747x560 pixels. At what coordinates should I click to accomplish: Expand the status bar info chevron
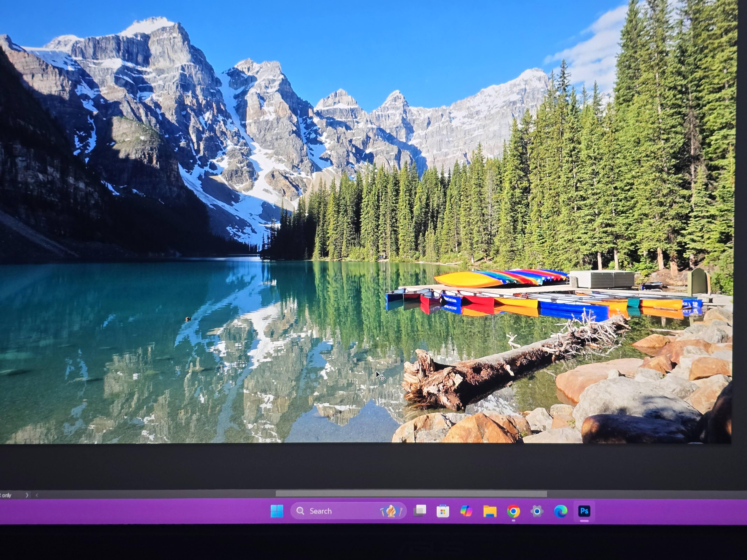point(27,495)
